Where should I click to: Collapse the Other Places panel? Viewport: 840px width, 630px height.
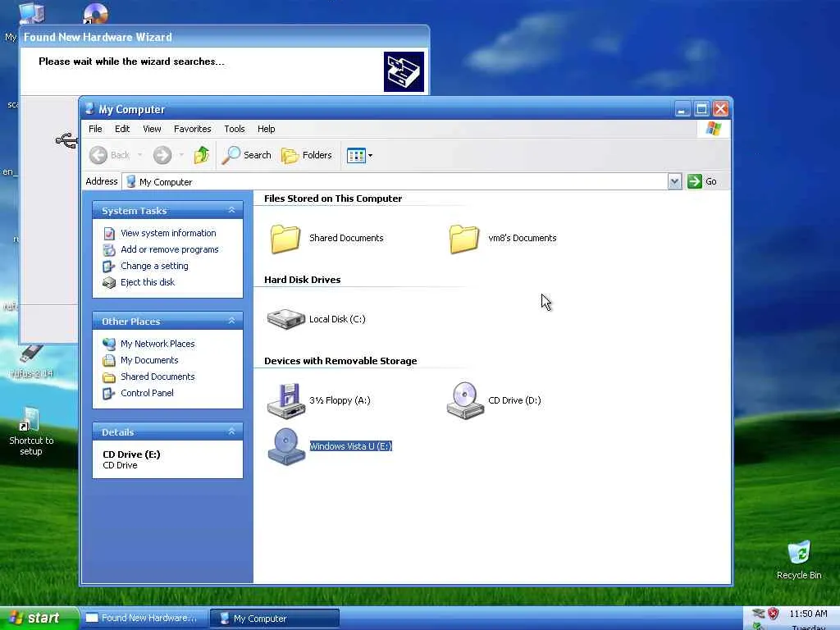pos(231,321)
